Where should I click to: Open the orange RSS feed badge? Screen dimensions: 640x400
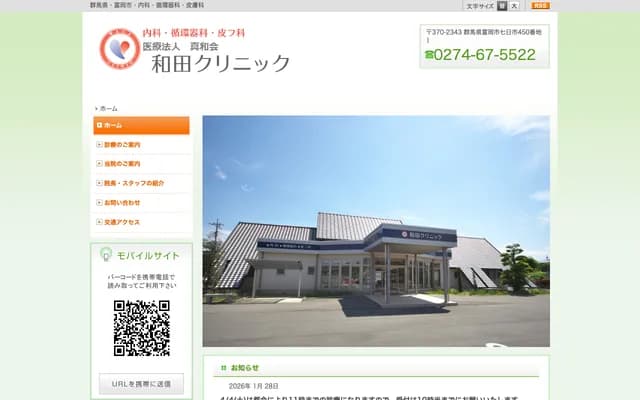pos(540,5)
